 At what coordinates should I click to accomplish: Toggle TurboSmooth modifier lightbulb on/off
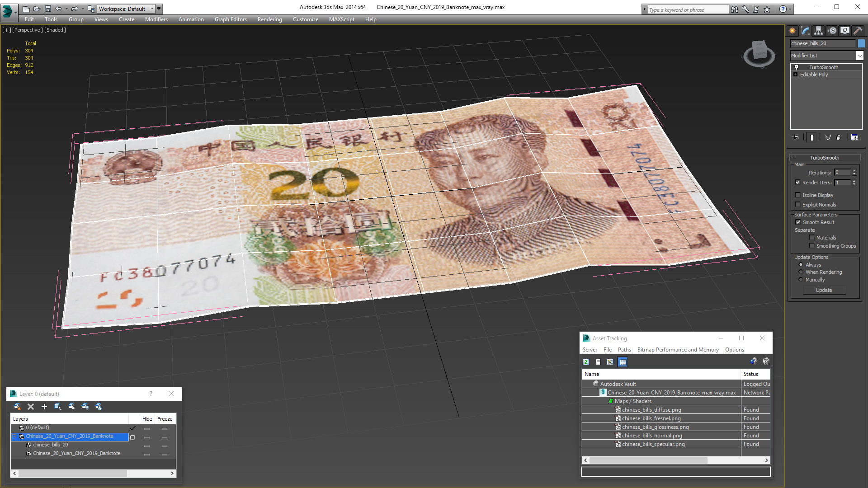[797, 67]
